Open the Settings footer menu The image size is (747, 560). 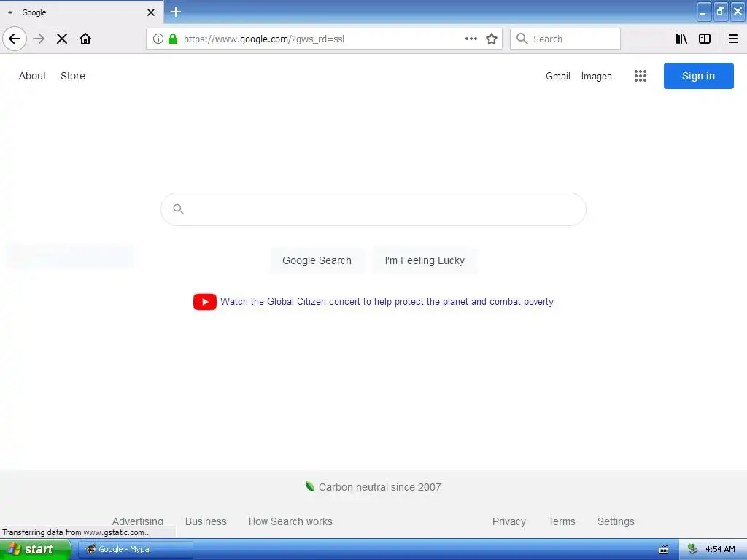tap(616, 521)
